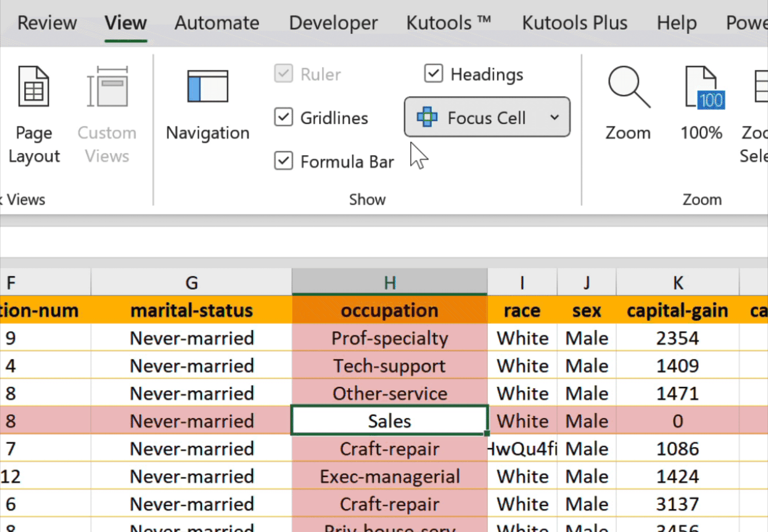Expand the Focus Cell dropdown arrow
768x532 pixels.
point(555,117)
